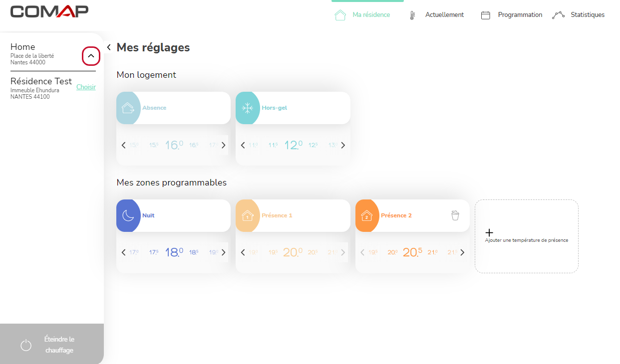
Task: Click the current 20.0 Présence 1 temperature
Action: 293,252
